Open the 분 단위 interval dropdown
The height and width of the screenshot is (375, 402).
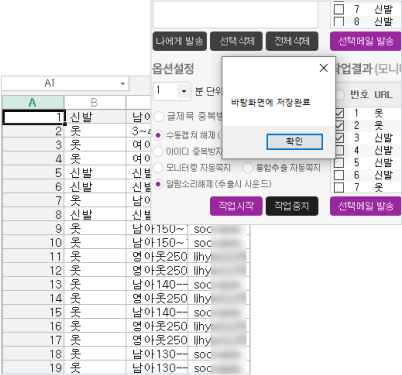click(184, 91)
